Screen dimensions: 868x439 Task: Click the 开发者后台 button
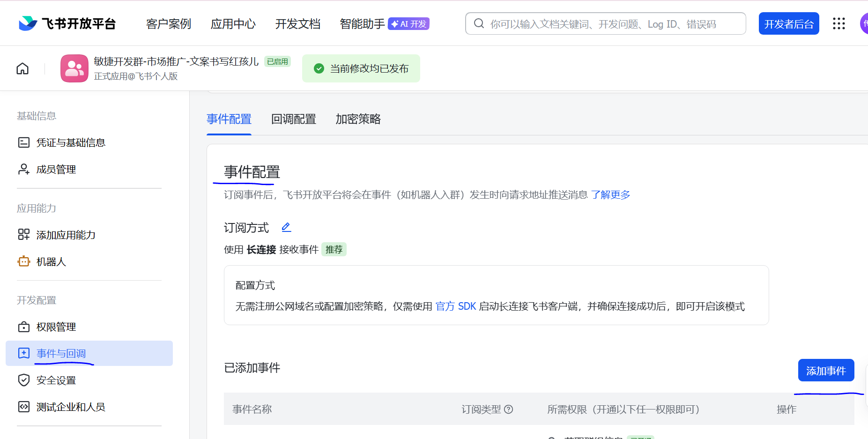pos(789,23)
